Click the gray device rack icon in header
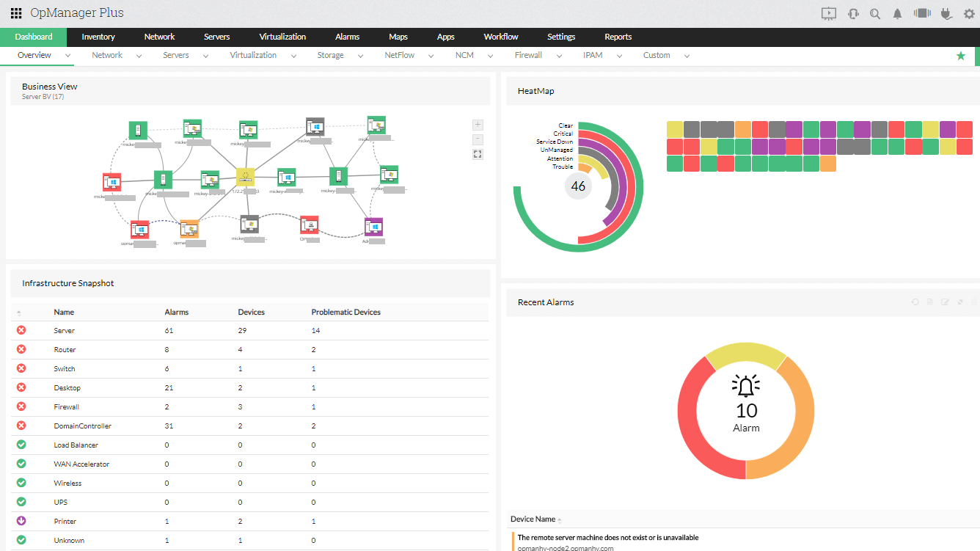 [x=922, y=13]
